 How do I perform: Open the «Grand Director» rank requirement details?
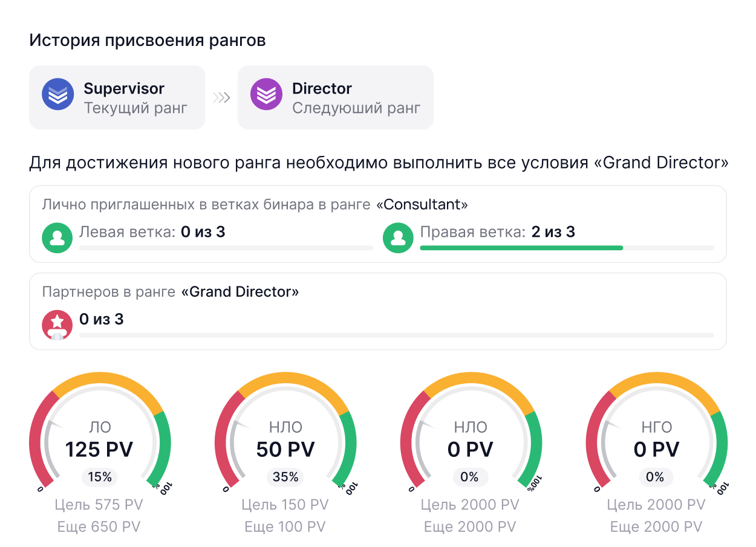239,292
